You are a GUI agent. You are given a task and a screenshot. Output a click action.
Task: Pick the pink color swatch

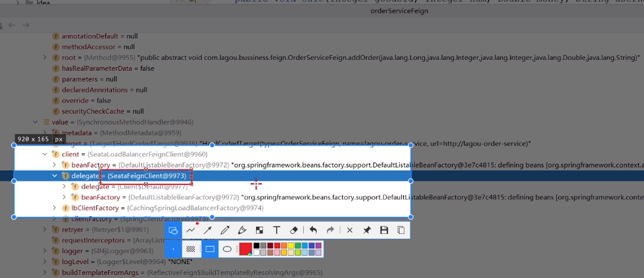(277, 253)
